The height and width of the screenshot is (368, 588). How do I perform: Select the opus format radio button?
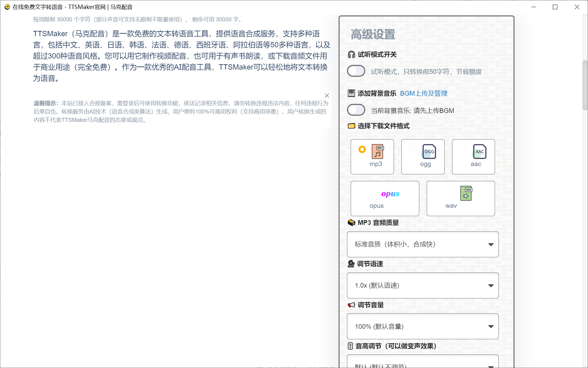click(x=362, y=191)
